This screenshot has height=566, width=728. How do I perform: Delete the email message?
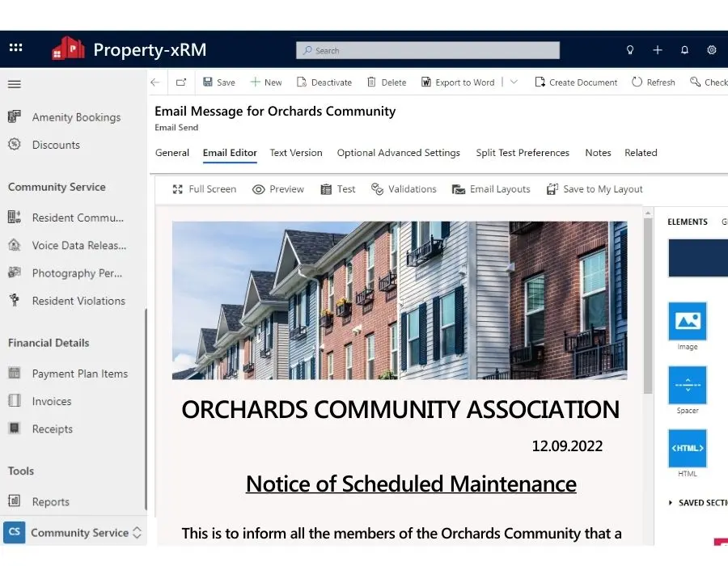point(387,82)
